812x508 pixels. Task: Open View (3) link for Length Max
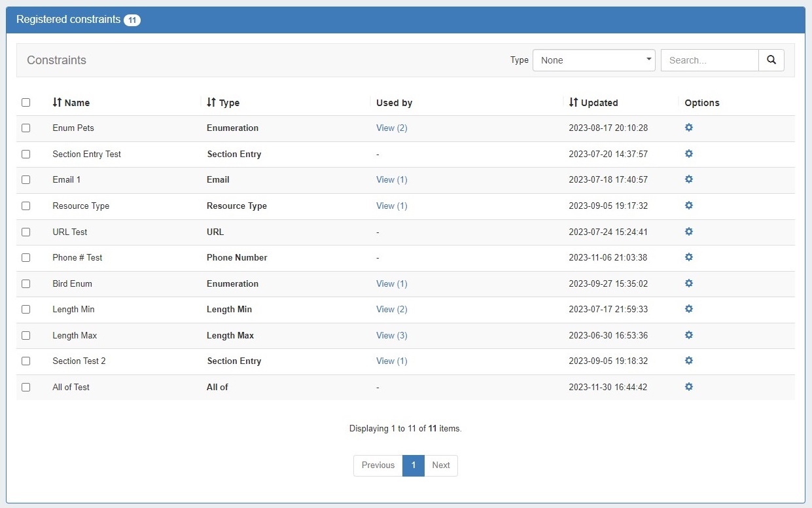[x=391, y=335]
